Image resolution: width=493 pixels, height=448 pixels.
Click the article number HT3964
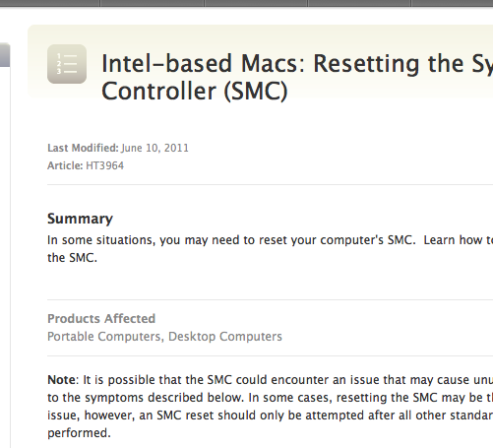[104, 165]
